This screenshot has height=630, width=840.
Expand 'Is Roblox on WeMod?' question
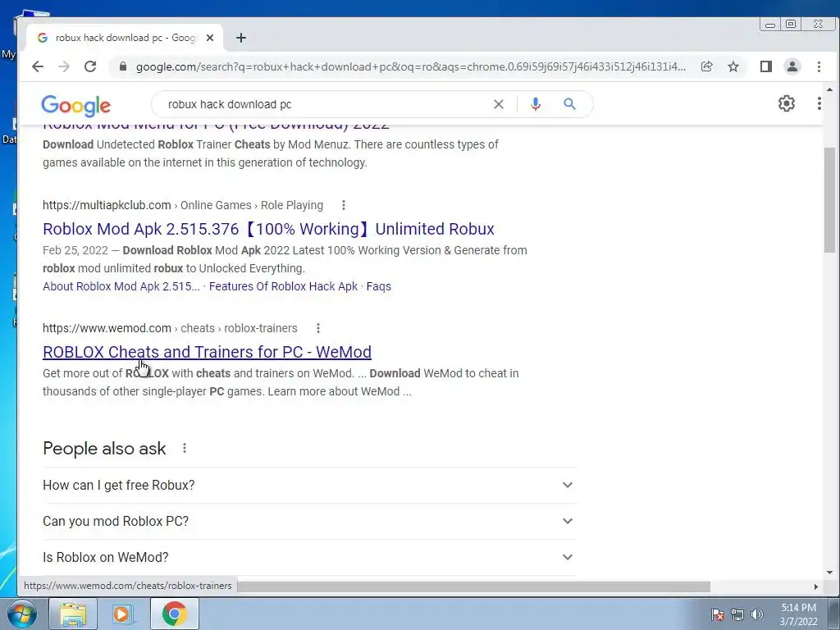tap(309, 557)
